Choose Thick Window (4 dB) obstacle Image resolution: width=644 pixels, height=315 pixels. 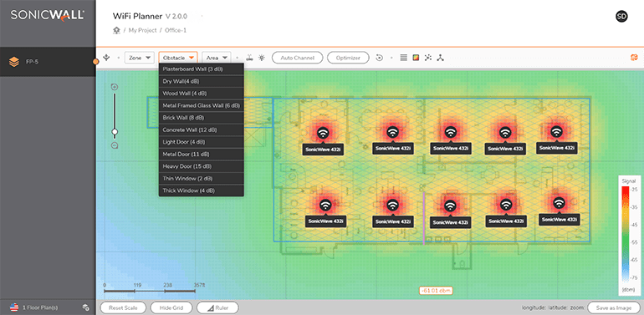[x=202, y=191]
